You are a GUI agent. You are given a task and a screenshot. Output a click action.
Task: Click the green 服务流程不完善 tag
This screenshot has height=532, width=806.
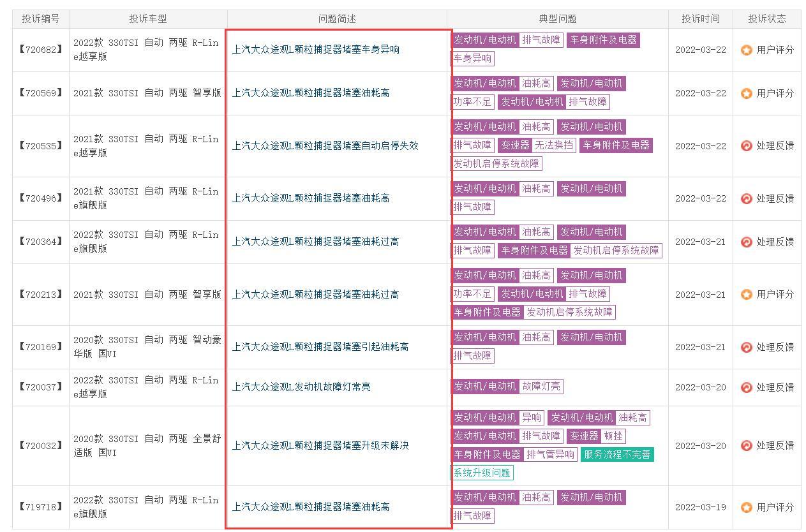(617, 454)
